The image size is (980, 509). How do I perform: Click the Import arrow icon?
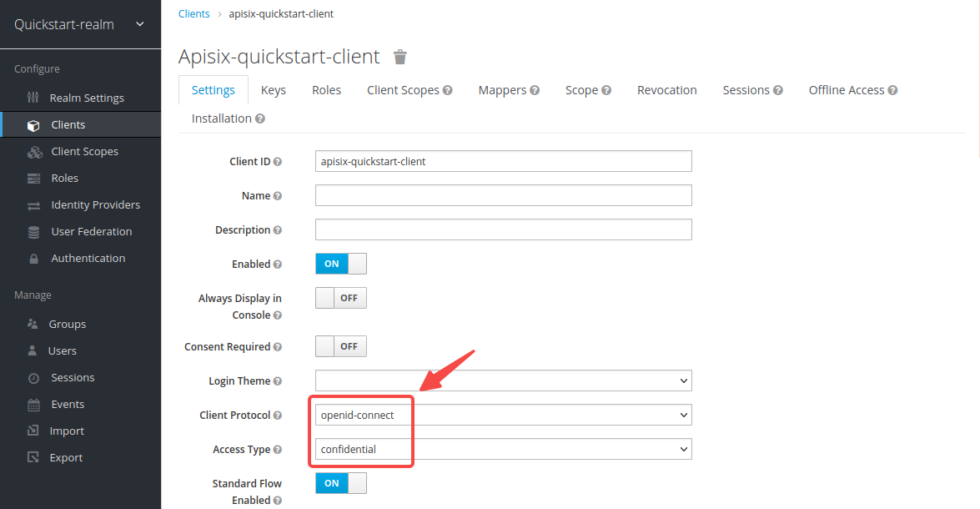33,431
